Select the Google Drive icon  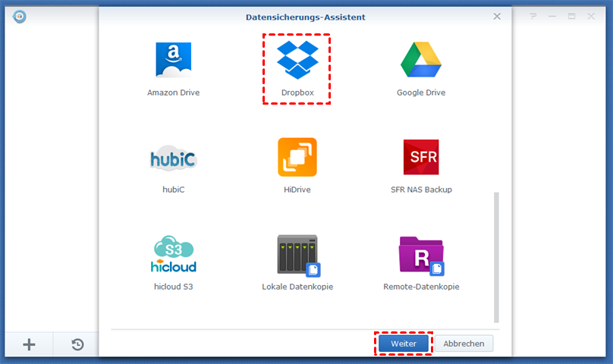(x=421, y=59)
